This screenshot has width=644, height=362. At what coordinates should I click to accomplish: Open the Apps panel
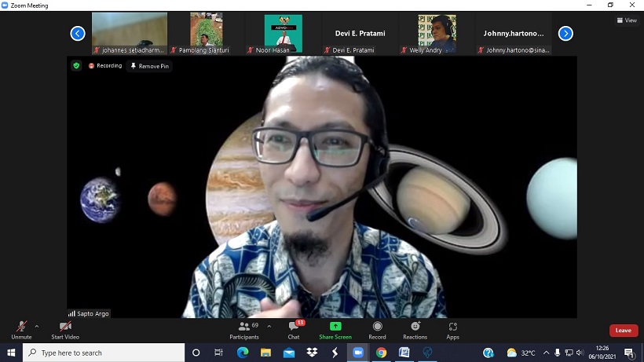tap(452, 326)
